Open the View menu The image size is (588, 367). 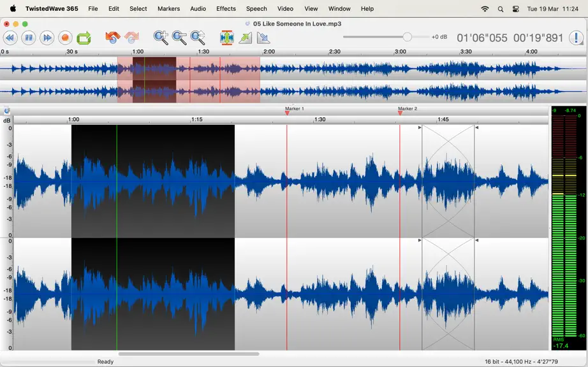[x=311, y=8]
